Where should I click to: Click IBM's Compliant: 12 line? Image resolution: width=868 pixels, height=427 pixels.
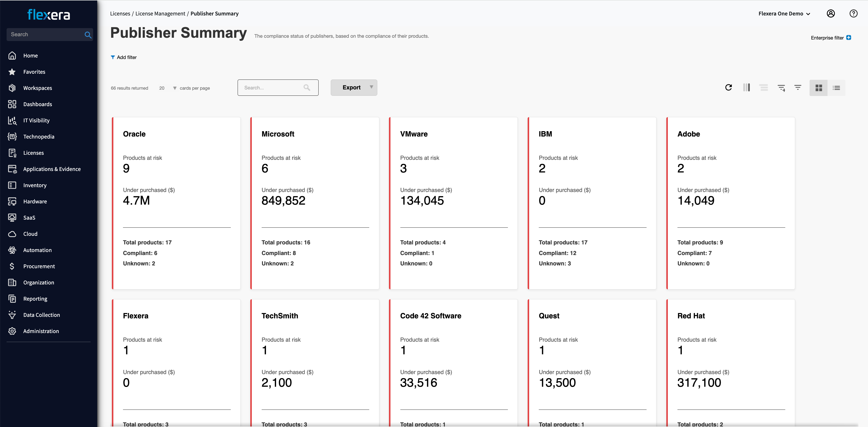pyautogui.click(x=557, y=253)
